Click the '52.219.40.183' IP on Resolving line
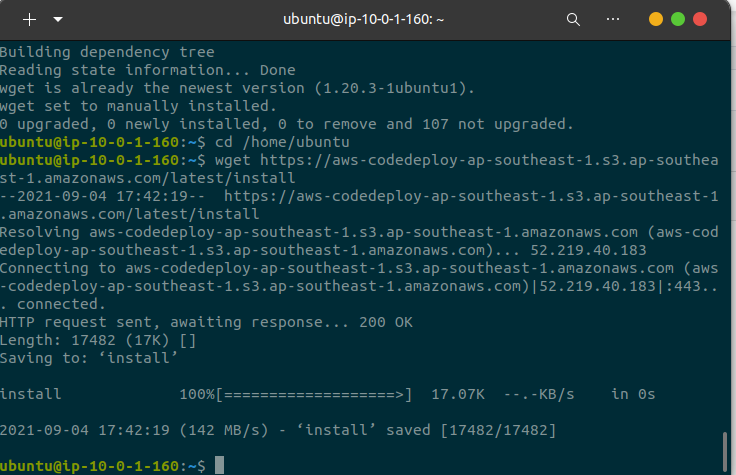Image resolution: width=736 pixels, height=475 pixels. pos(588,250)
